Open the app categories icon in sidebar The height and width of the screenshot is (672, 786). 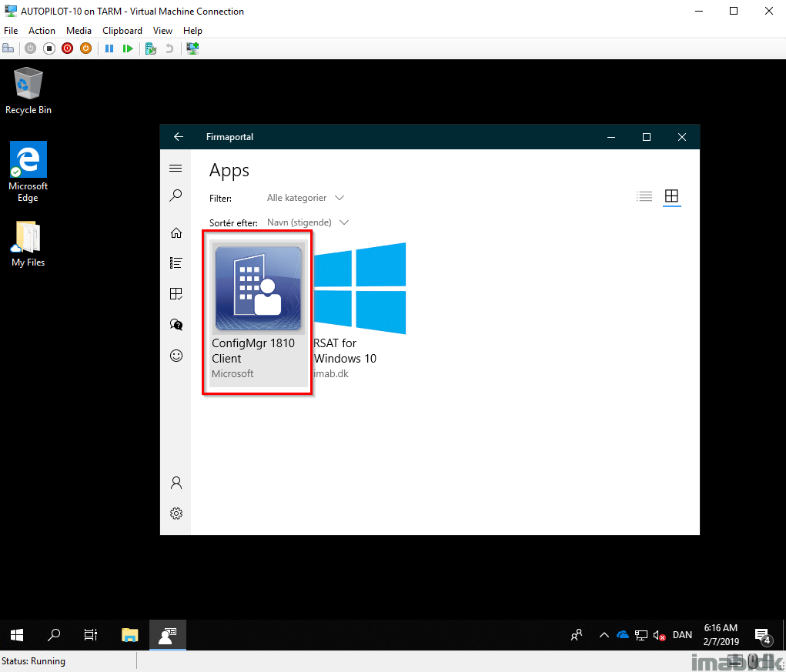tap(176, 293)
